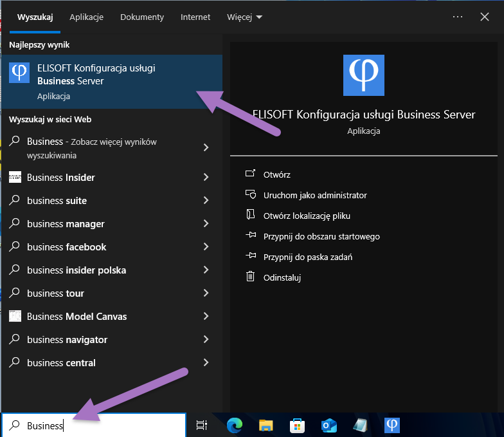Choose 'Odinstaluj' to uninstall the app
The image size is (504, 437).
(282, 277)
